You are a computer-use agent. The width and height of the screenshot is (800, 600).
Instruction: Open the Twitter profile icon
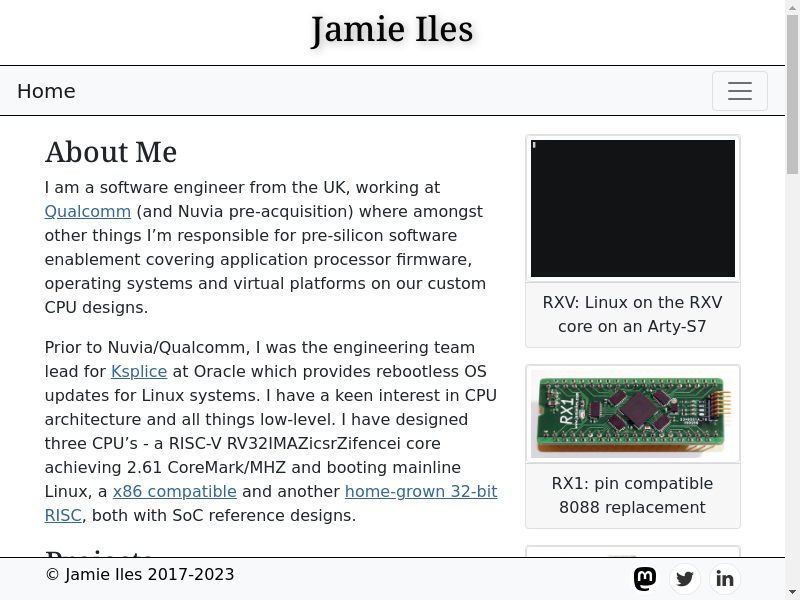coord(685,578)
